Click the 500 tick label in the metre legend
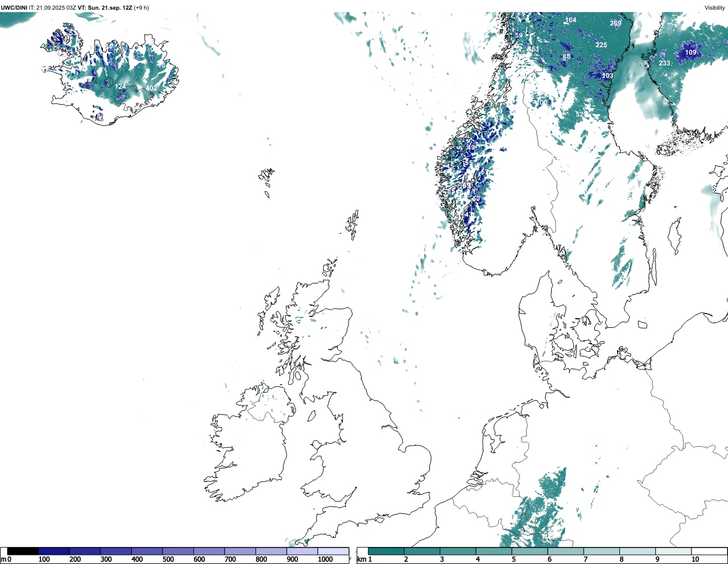This screenshot has height=564, width=728. coord(168,559)
